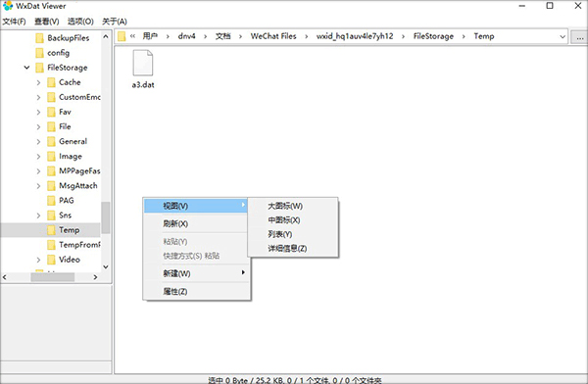Go to wxid_hq1auv4le7yh12 in the breadcrumb
The image size is (588, 384).
click(x=355, y=36)
